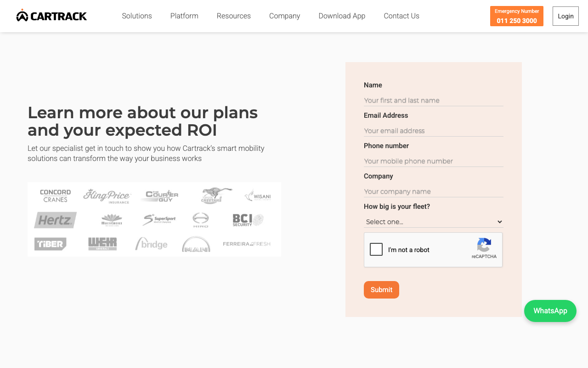Click the 'Email Address' label

(x=386, y=115)
